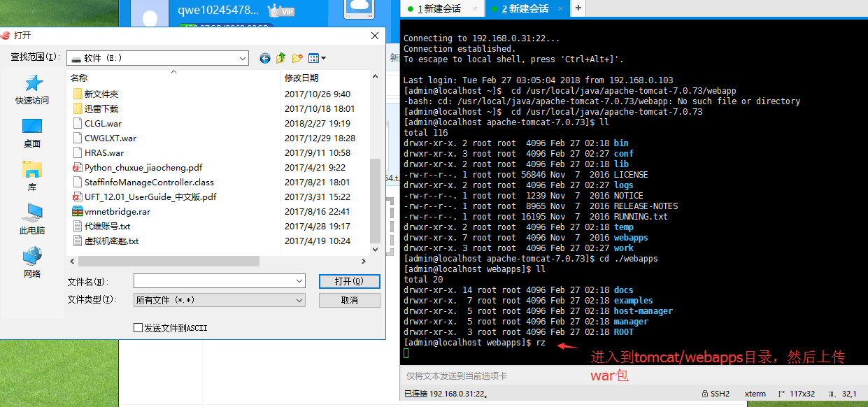
Task: Click the Open (打开) button
Action: pos(349,281)
